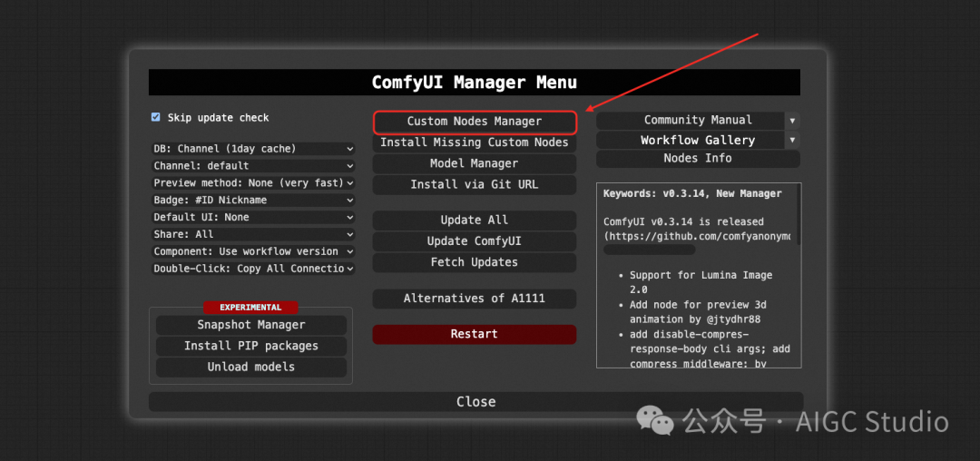This screenshot has height=461, width=980.
Task: Expand the Community Manual dropdown arrow
Action: [x=792, y=120]
